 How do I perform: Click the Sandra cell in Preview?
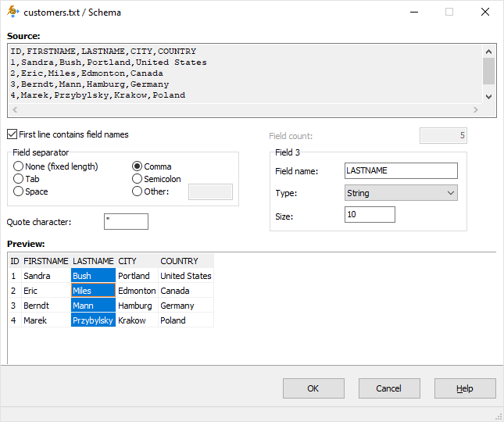pos(46,276)
